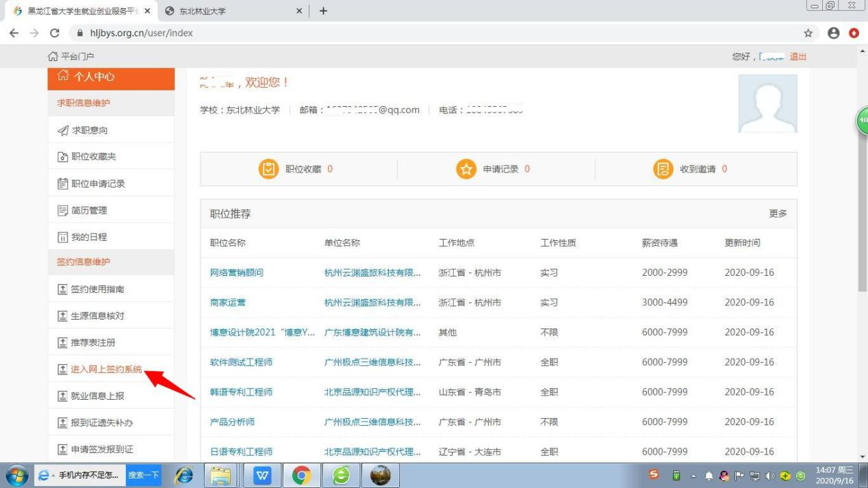Open a new browser tab
The image size is (868, 488).
(323, 11)
